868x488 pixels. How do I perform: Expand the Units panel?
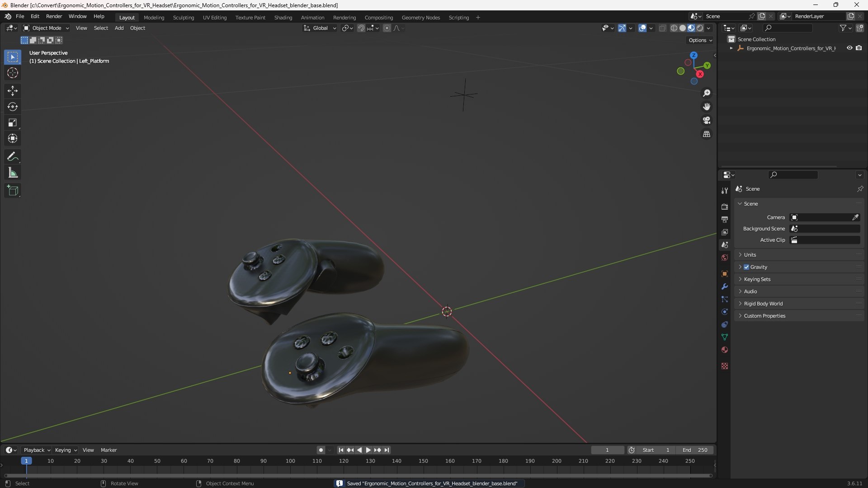pyautogui.click(x=799, y=255)
